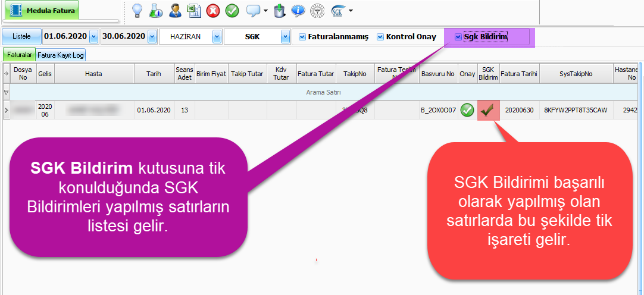Click the SysTakipNo column header

(576, 74)
